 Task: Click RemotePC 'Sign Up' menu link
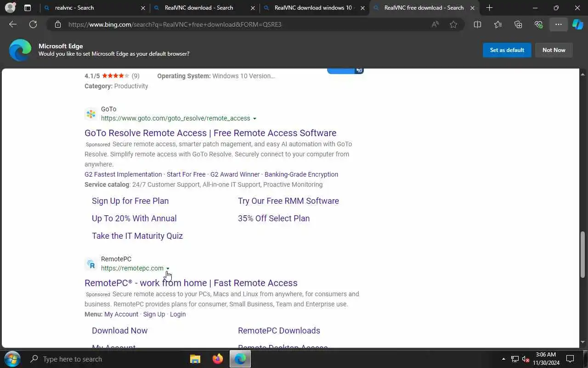(x=154, y=314)
